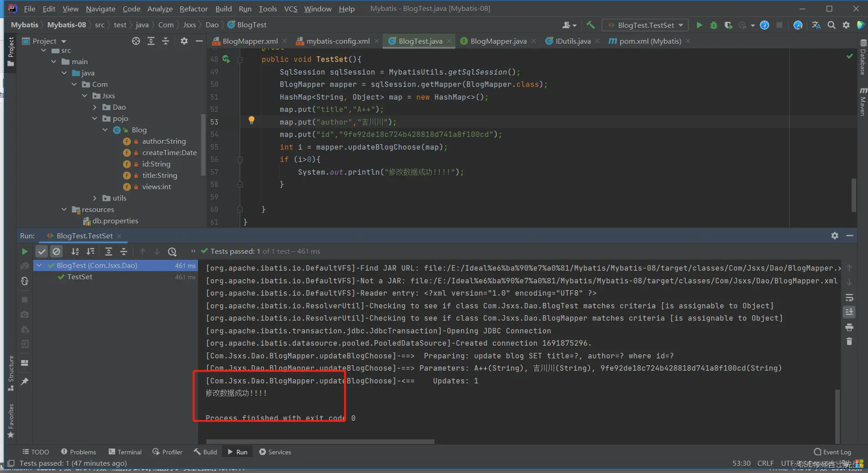Open Search Everywhere magnifier icon
This screenshot has height=473, width=868.
click(831, 25)
